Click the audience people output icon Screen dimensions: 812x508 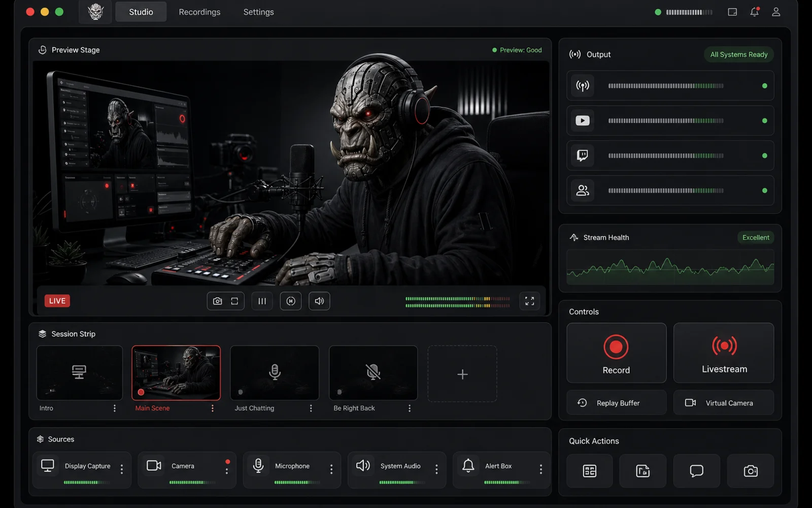(583, 190)
